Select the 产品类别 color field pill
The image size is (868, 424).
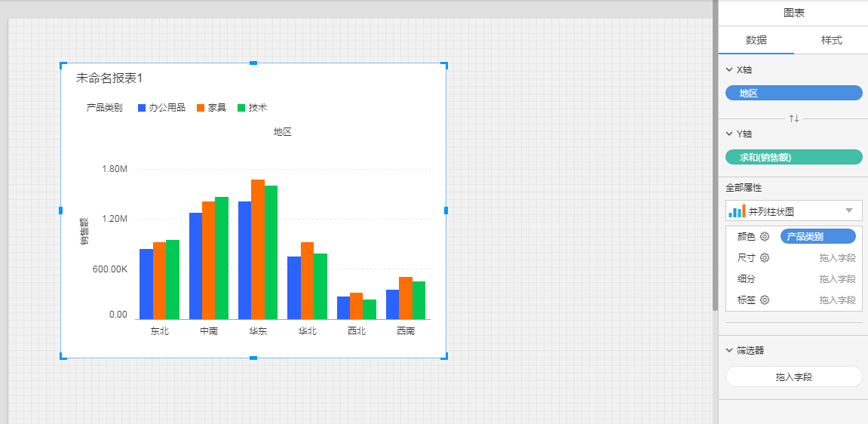(818, 236)
